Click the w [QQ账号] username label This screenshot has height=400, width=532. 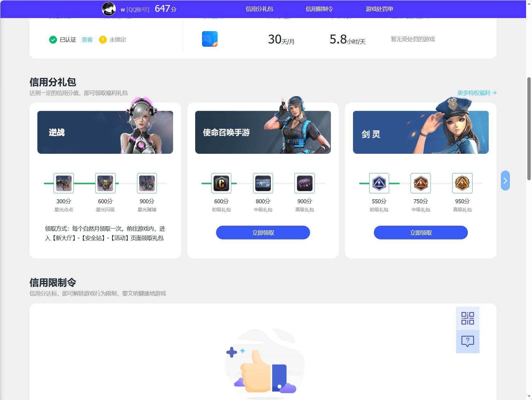[135, 10]
